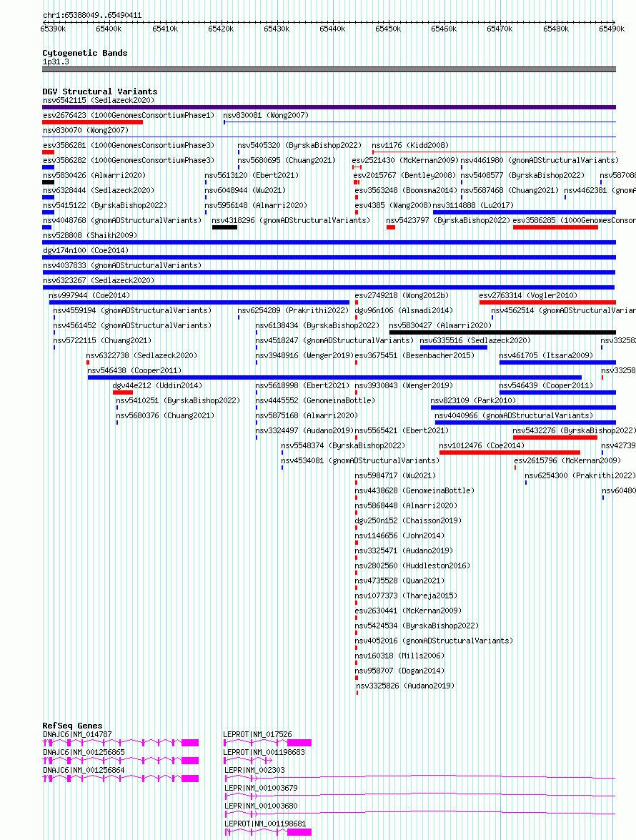Select nsv5613120 (Ebert2021) variant

pyautogui.click(x=252, y=175)
